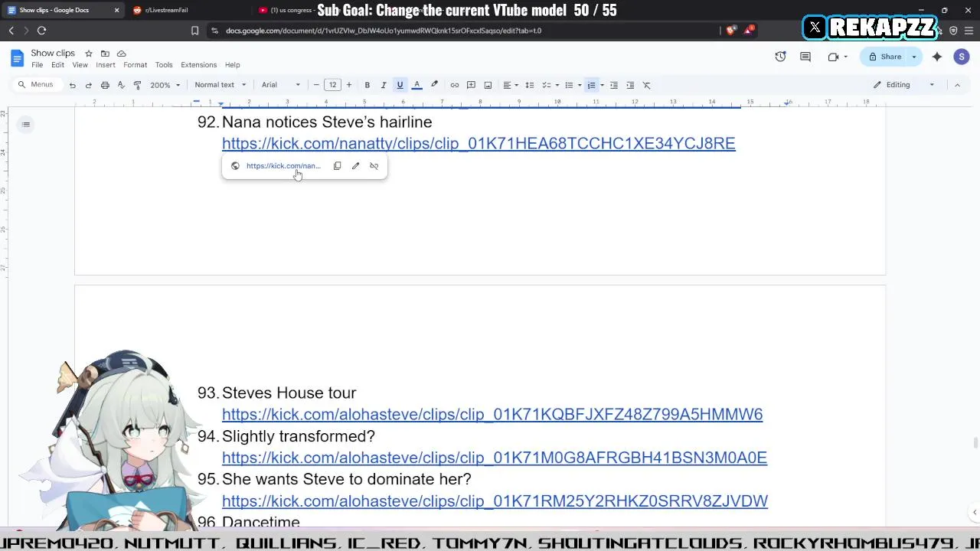Clear formatting with toolbar icon
The width and height of the screenshot is (980, 551).
[x=647, y=85]
